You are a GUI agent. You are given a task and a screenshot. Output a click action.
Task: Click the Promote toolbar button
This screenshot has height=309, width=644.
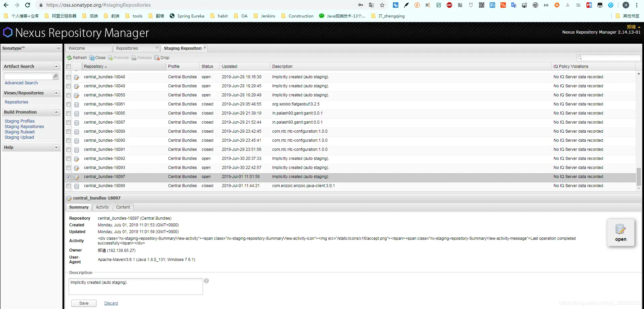click(118, 58)
